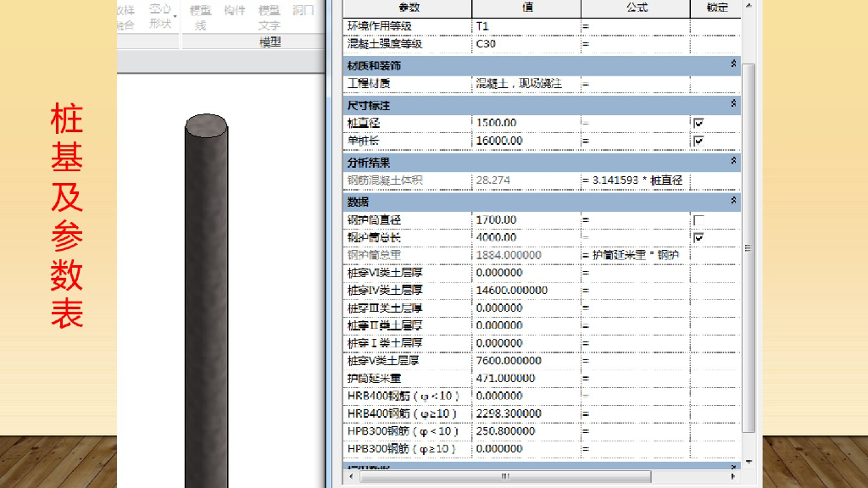Enable lock checkbox for 钢护筒直径
This screenshot has height=488, width=868.
pyautogui.click(x=698, y=220)
